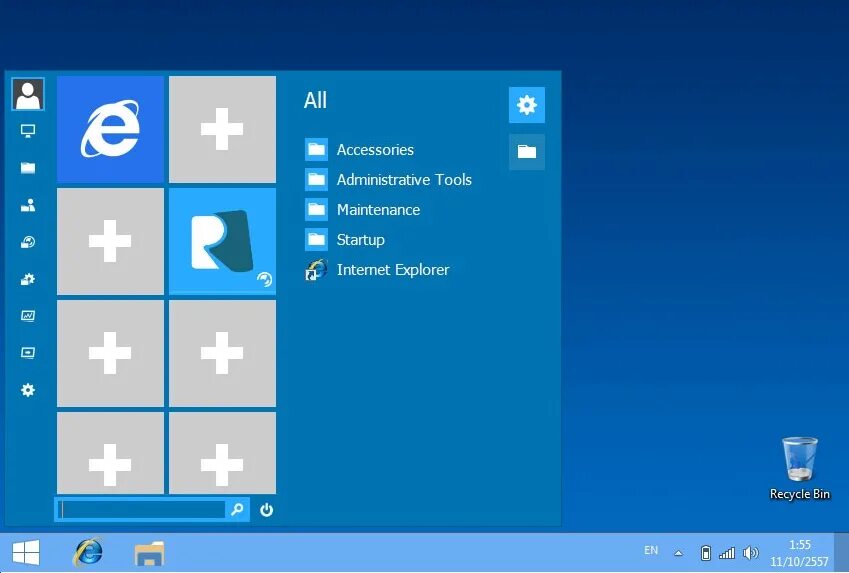Click the network signal tray icon
The height and width of the screenshot is (573, 849).
coord(727,553)
